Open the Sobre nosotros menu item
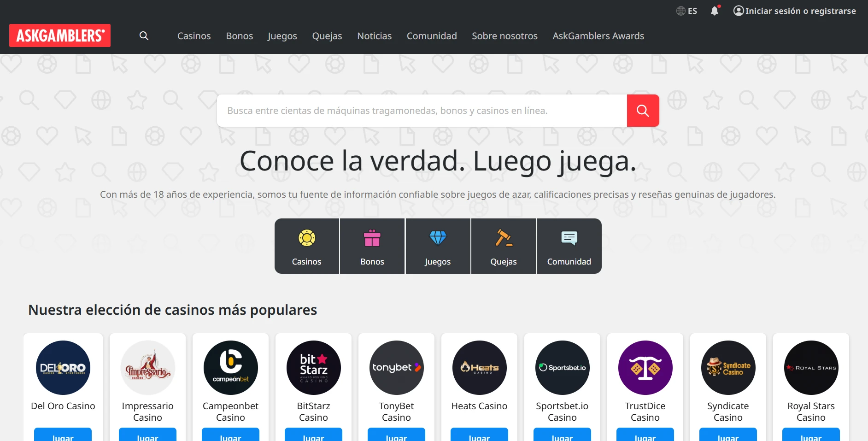This screenshot has width=868, height=441. point(504,36)
